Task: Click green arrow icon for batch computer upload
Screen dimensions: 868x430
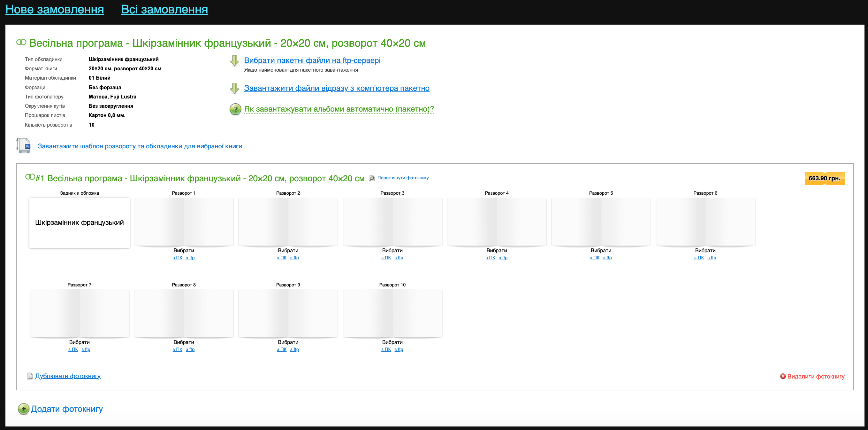Action: (x=234, y=88)
